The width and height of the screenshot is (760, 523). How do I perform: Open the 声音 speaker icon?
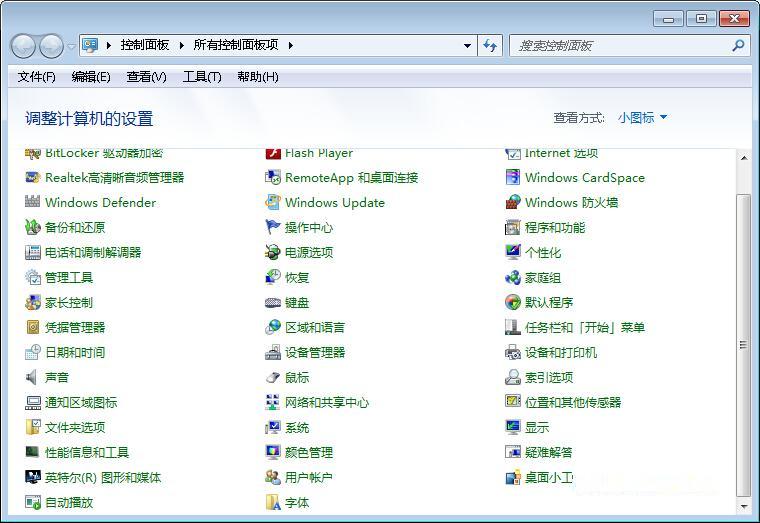click(x=32, y=377)
